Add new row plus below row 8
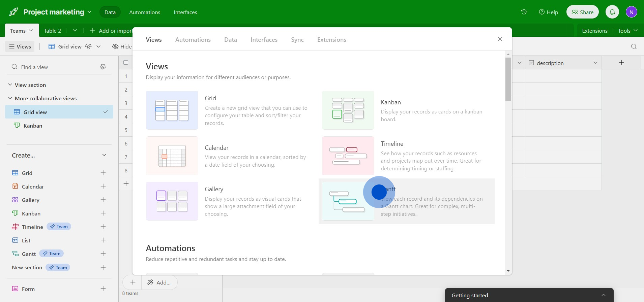This screenshot has height=302, width=644. [126, 183]
